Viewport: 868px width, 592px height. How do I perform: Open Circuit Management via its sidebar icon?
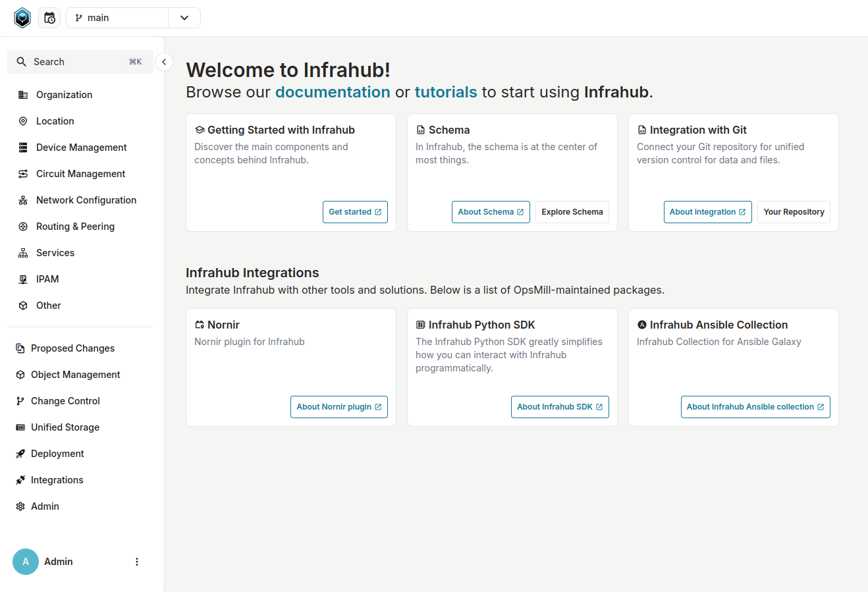(22, 173)
